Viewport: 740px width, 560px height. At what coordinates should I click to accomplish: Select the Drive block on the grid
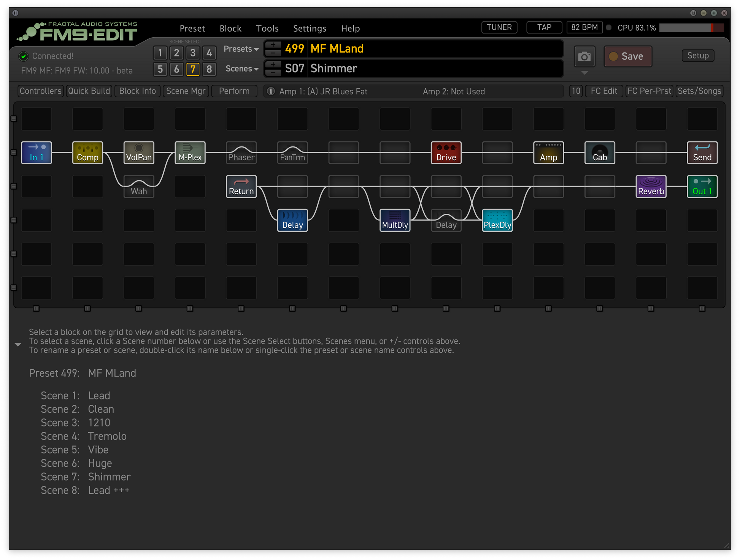pos(446,153)
